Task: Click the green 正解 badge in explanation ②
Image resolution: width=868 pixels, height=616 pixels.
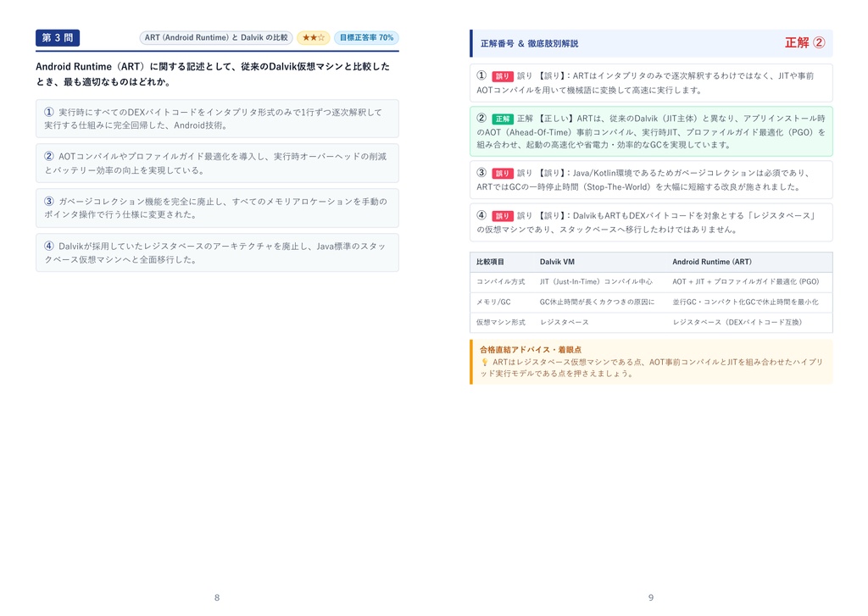Action: click(x=502, y=119)
